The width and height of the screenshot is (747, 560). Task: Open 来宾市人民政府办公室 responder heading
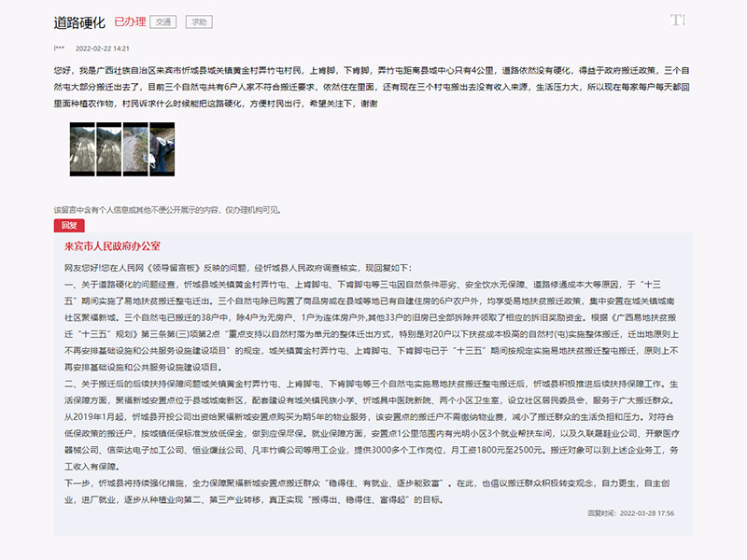tap(112, 246)
